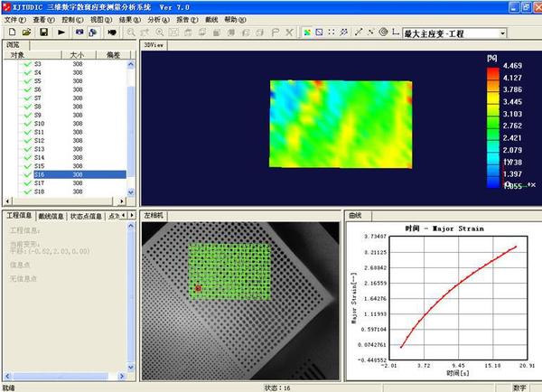Open the 分析(A) menu

[158, 20]
